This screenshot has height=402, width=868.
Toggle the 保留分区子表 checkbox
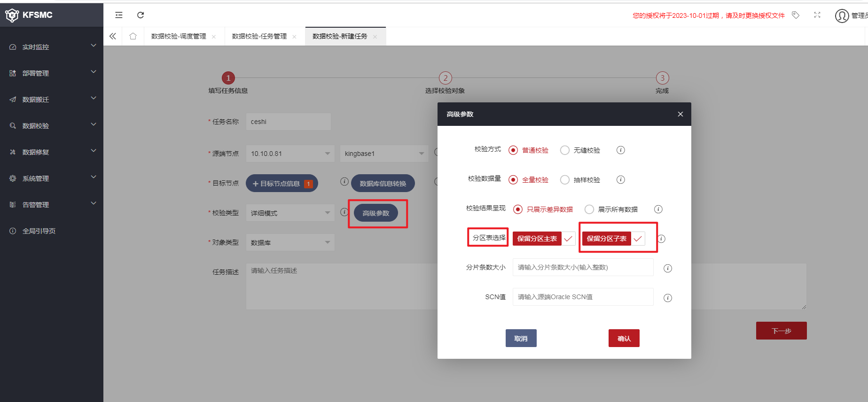point(638,239)
